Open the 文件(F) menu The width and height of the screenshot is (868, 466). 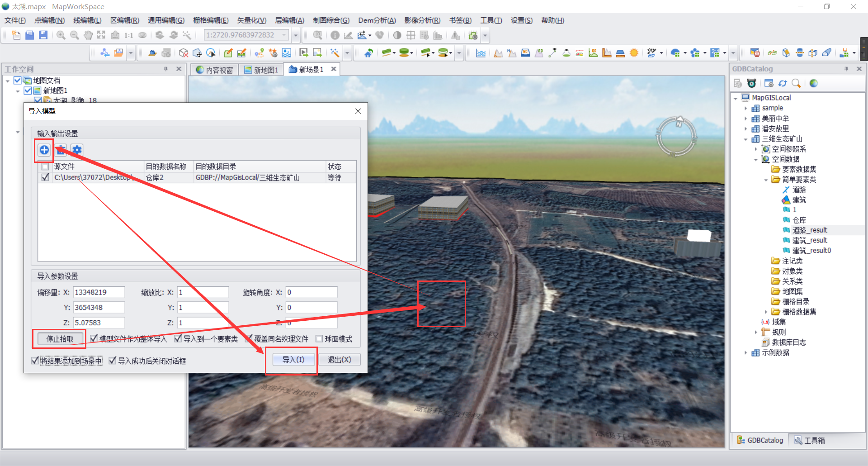pyautogui.click(x=15, y=20)
